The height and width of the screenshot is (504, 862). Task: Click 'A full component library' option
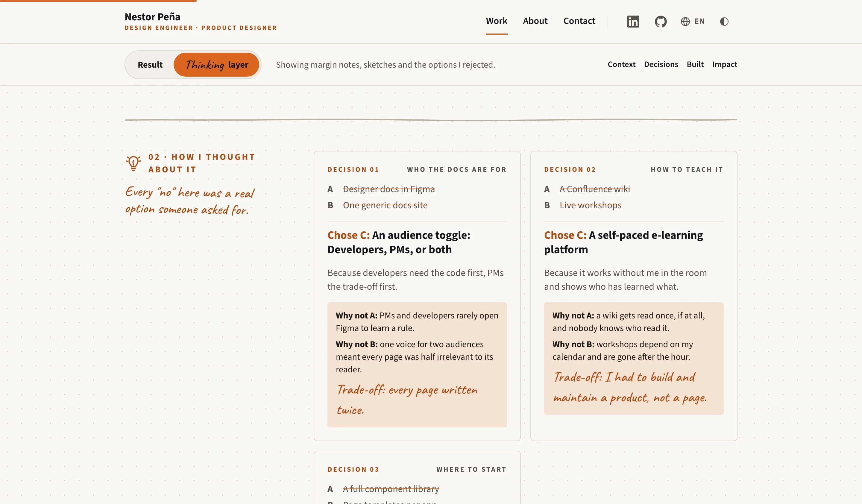click(391, 489)
